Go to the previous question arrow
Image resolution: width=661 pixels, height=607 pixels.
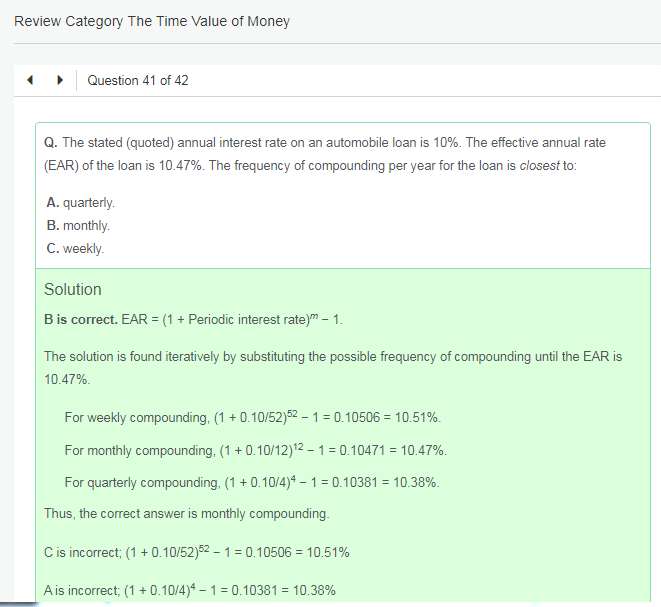tap(31, 80)
